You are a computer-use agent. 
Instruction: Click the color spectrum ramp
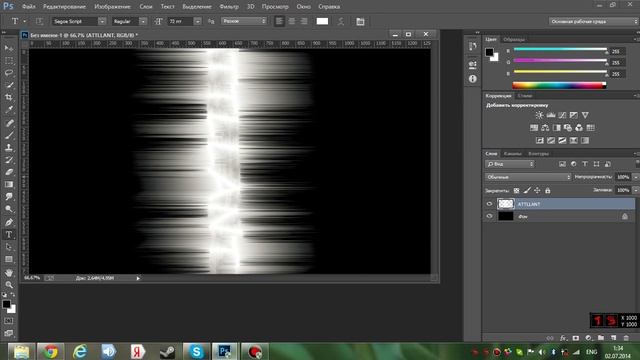559,85
